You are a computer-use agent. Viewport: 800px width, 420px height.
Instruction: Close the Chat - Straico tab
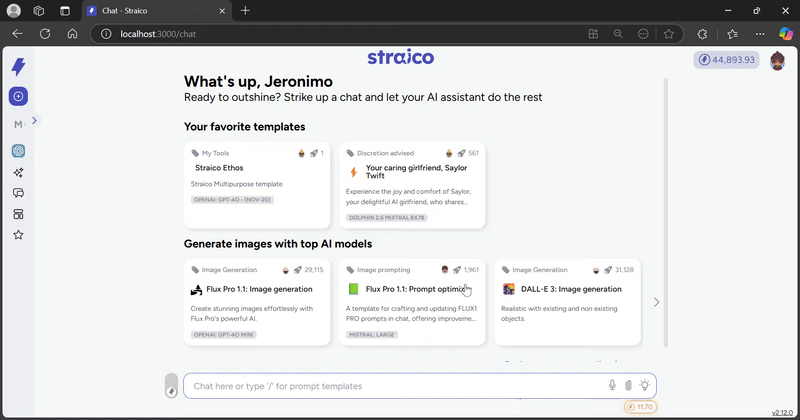(x=222, y=11)
